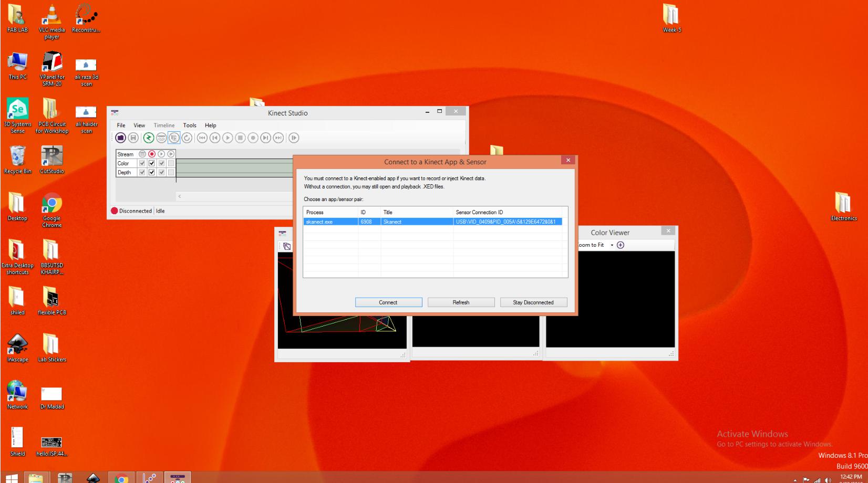Click the ali raza 3d scan desktop file

click(x=86, y=72)
